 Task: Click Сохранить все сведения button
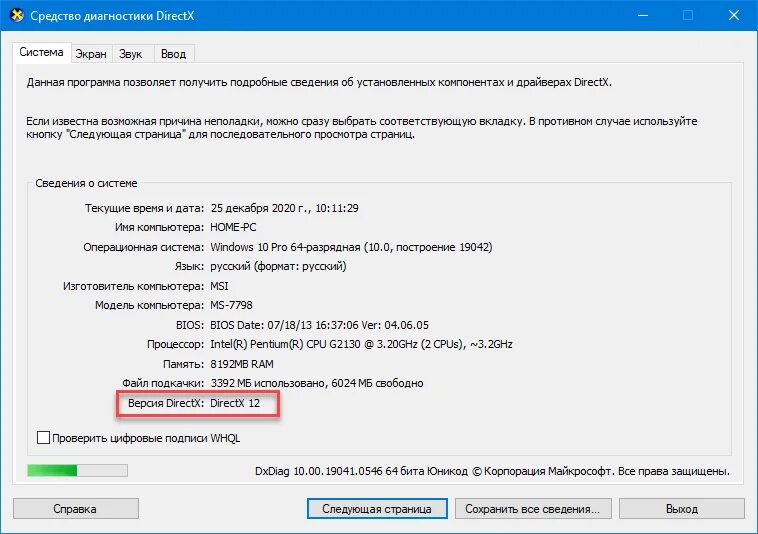(x=533, y=509)
